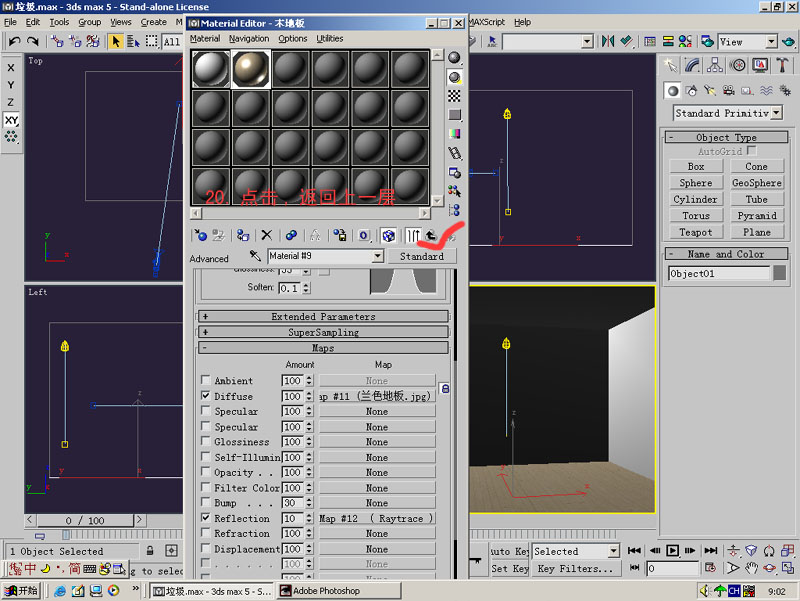This screenshot has width=800, height=601.
Task: Click Arc Rotate viewport icon
Action: click(x=769, y=568)
